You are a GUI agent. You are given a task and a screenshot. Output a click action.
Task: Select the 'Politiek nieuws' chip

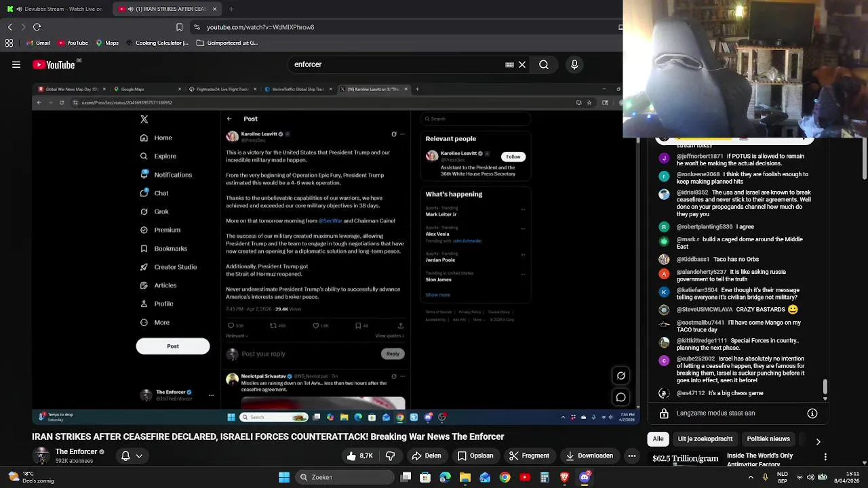click(x=768, y=439)
